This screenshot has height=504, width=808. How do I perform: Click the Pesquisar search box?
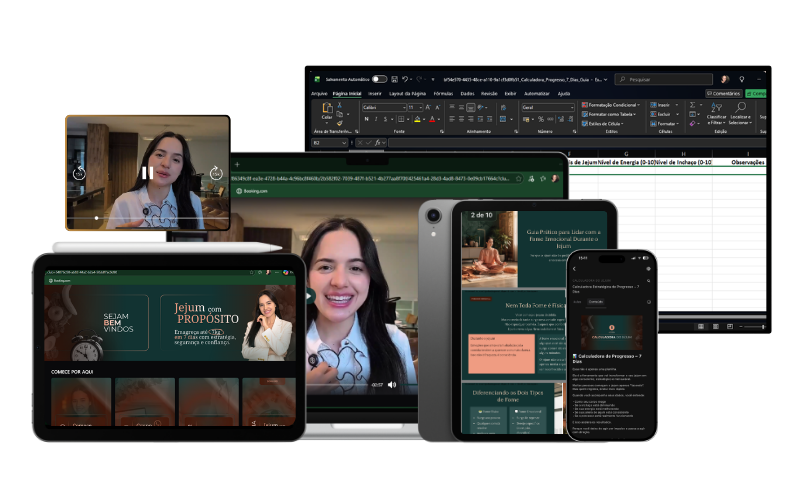664,79
